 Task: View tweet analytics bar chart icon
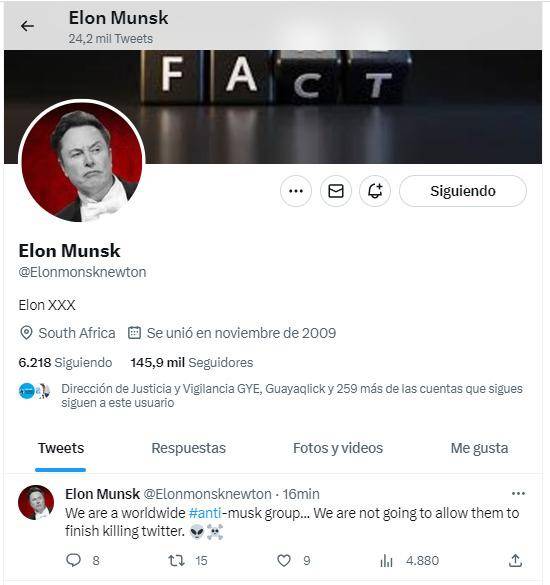tap(387, 560)
